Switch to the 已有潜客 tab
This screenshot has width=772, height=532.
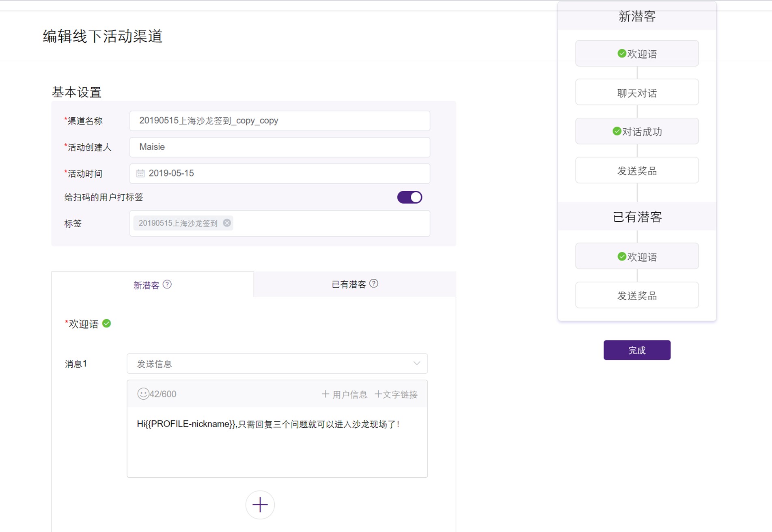349,284
